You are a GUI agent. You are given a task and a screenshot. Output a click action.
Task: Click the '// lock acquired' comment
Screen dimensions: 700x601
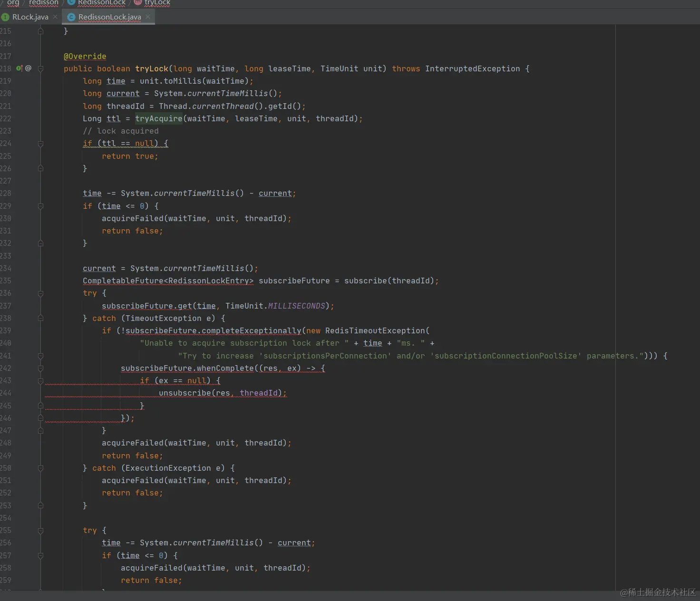[x=121, y=131]
